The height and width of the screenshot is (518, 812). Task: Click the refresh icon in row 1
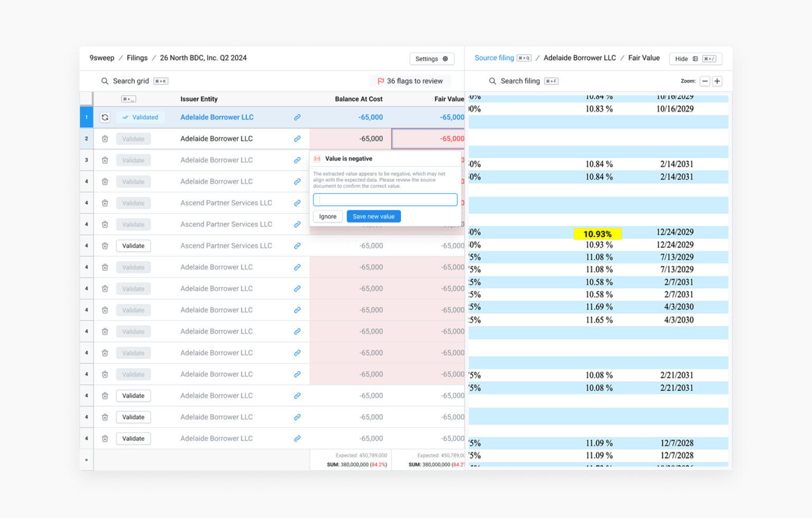coord(105,117)
